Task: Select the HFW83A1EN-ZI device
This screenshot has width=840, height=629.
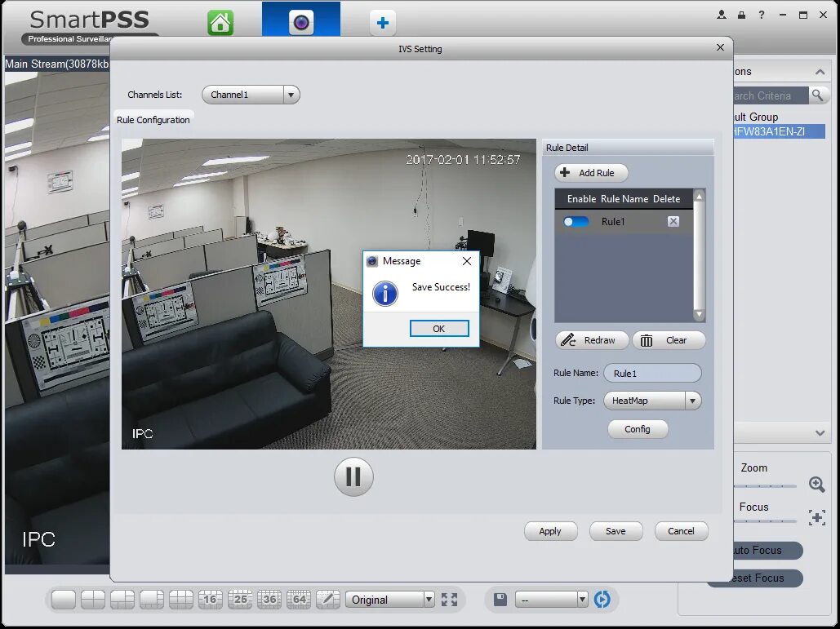Action: coord(779,131)
